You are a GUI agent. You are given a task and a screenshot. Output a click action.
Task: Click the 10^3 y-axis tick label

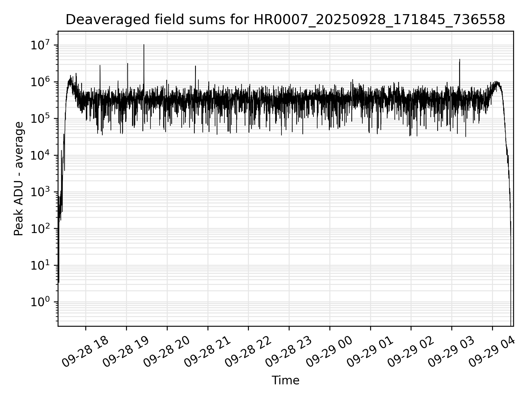point(40,192)
